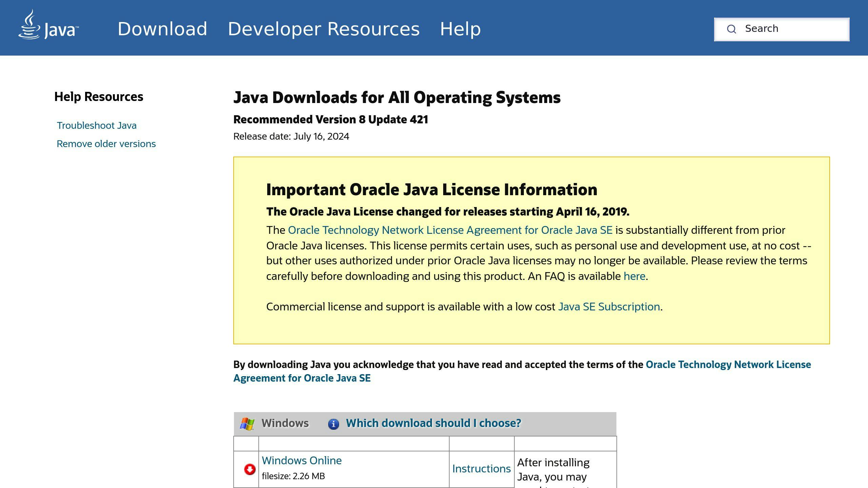Open Oracle Technology Network License Agreement link in yellow box
The height and width of the screenshot is (488, 868).
coord(450,230)
